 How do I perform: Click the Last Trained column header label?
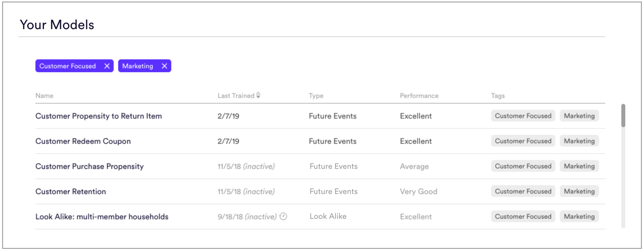click(x=236, y=96)
